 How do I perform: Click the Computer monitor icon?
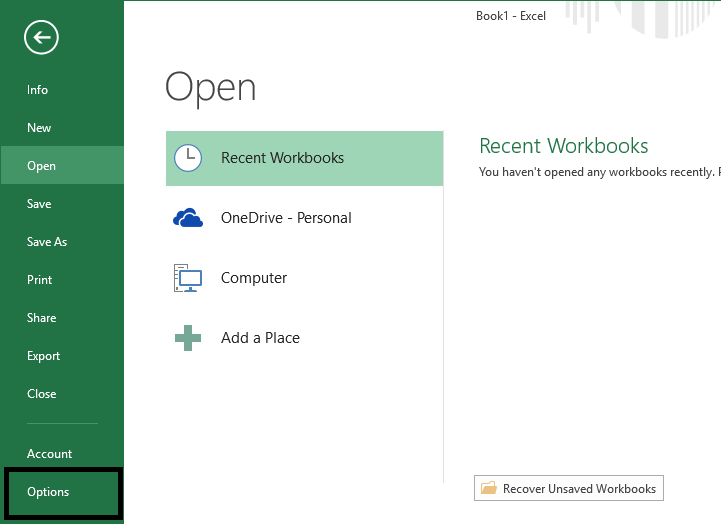pos(188,278)
